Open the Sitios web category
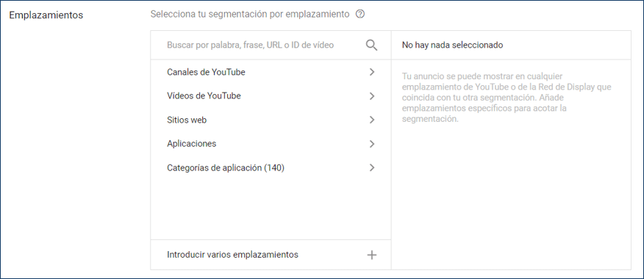644x279 pixels. (x=271, y=120)
